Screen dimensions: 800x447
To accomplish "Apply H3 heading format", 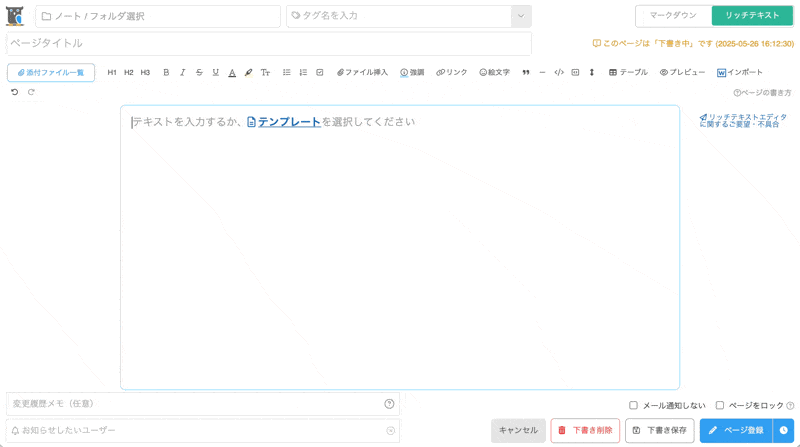I will tap(145, 72).
